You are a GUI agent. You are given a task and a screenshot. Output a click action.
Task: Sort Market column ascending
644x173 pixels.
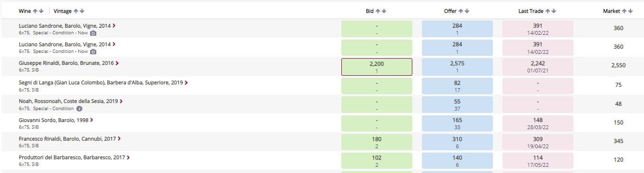(624, 11)
